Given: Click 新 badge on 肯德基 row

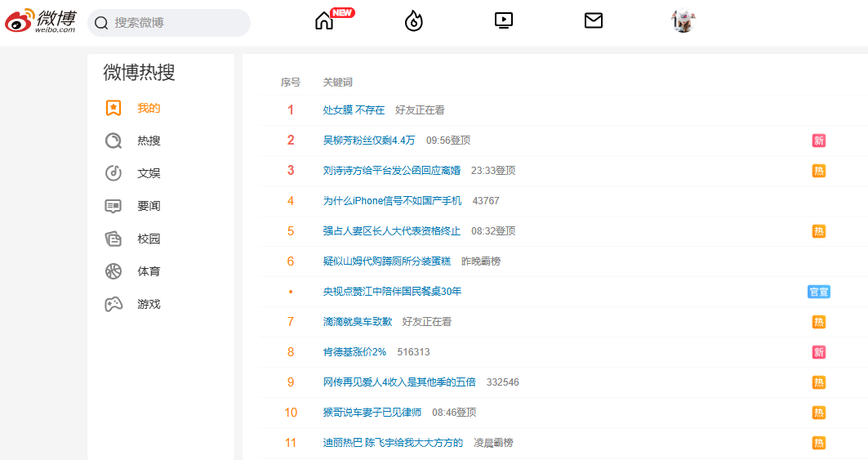Looking at the screenshot, I should pyautogui.click(x=819, y=352).
